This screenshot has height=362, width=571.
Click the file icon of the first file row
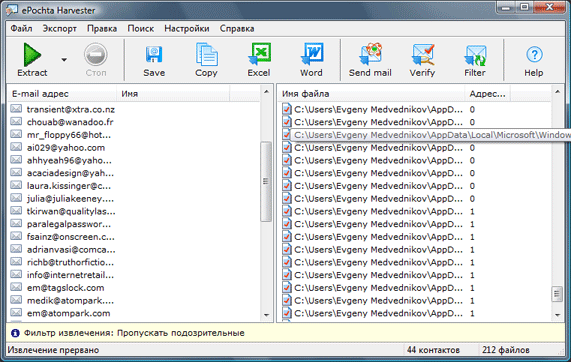click(x=287, y=109)
